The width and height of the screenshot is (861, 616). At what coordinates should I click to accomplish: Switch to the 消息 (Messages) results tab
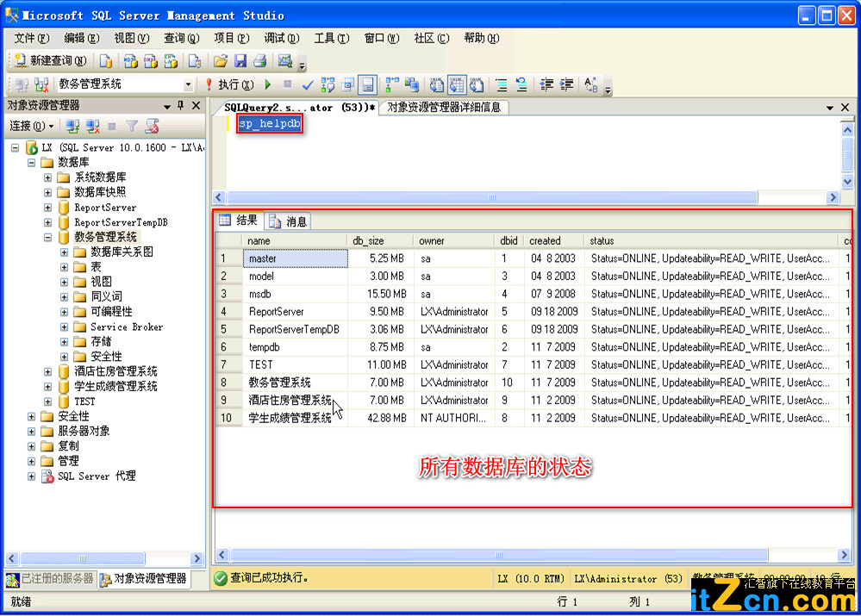click(289, 221)
